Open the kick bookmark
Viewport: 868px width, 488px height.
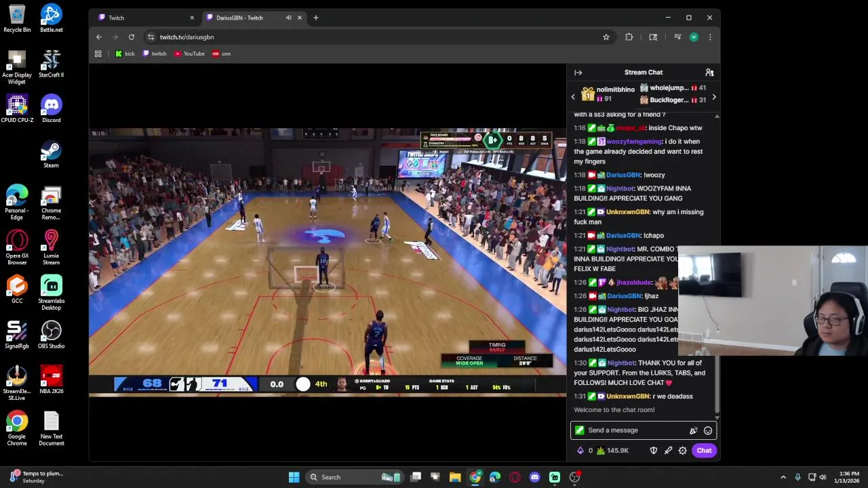pos(125,54)
